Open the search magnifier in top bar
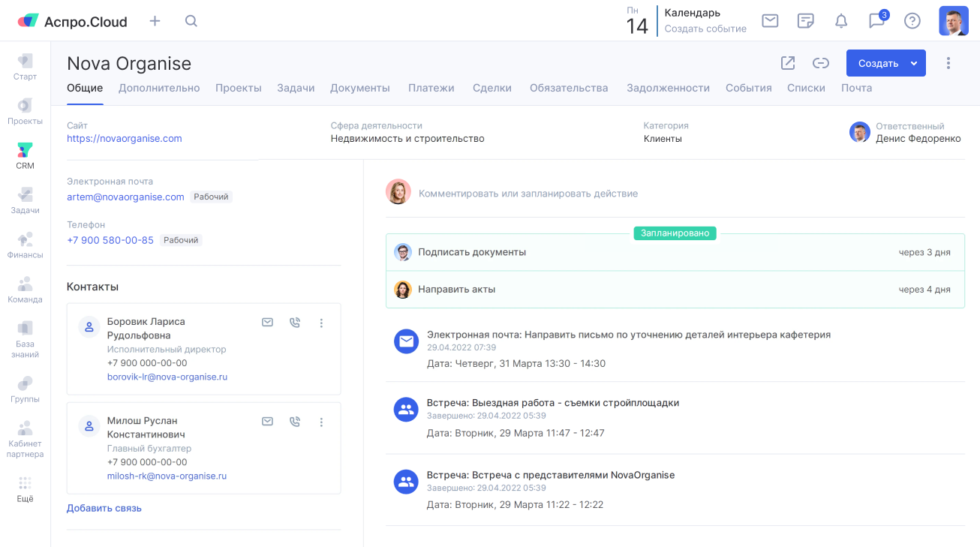The width and height of the screenshot is (980, 547). pyautogui.click(x=191, y=21)
